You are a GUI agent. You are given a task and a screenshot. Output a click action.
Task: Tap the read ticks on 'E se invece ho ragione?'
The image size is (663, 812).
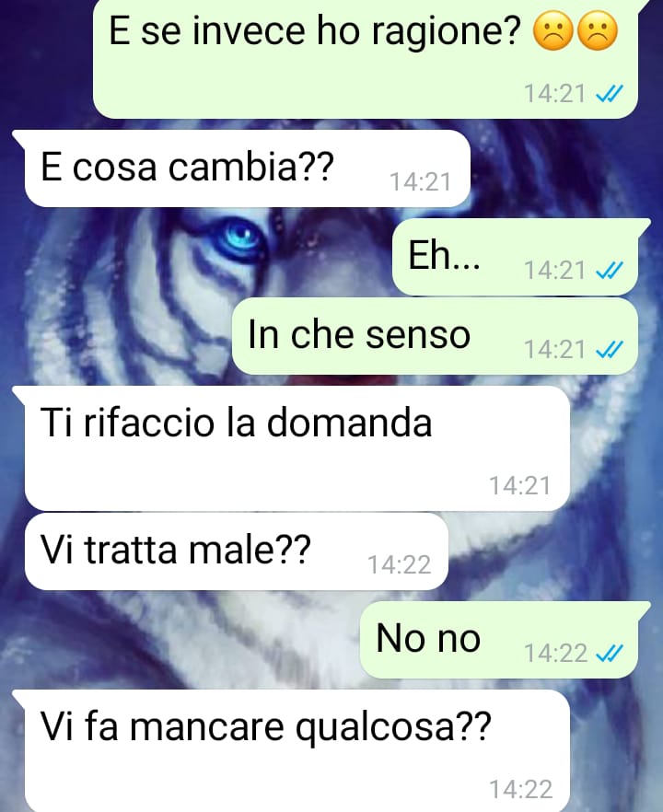(x=610, y=94)
